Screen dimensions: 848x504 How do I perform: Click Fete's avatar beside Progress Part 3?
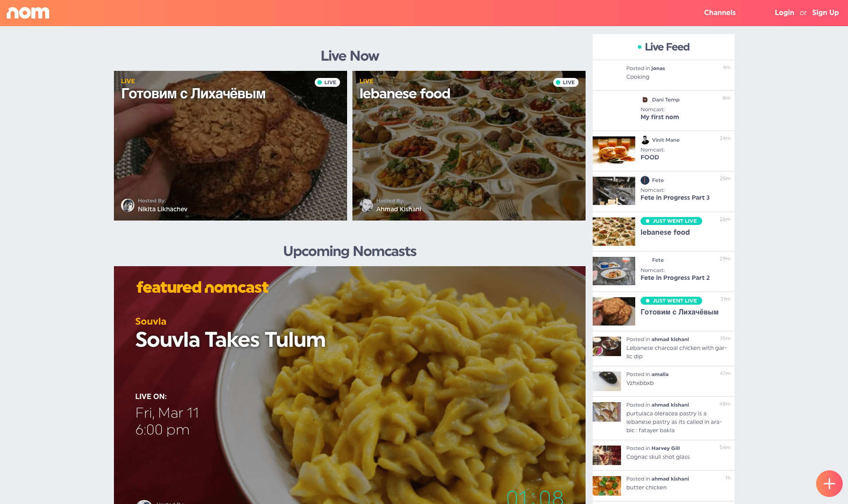point(645,180)
